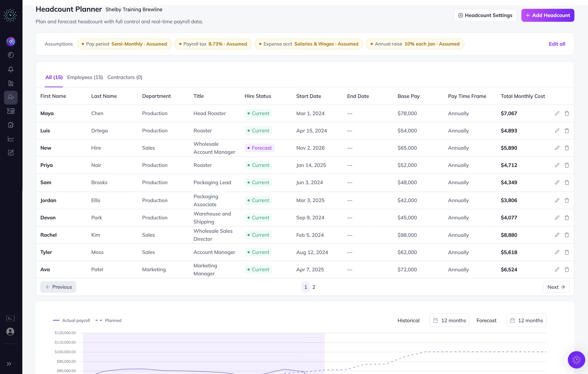Open the line graph forecast sidebar icon

click(11, 139)
